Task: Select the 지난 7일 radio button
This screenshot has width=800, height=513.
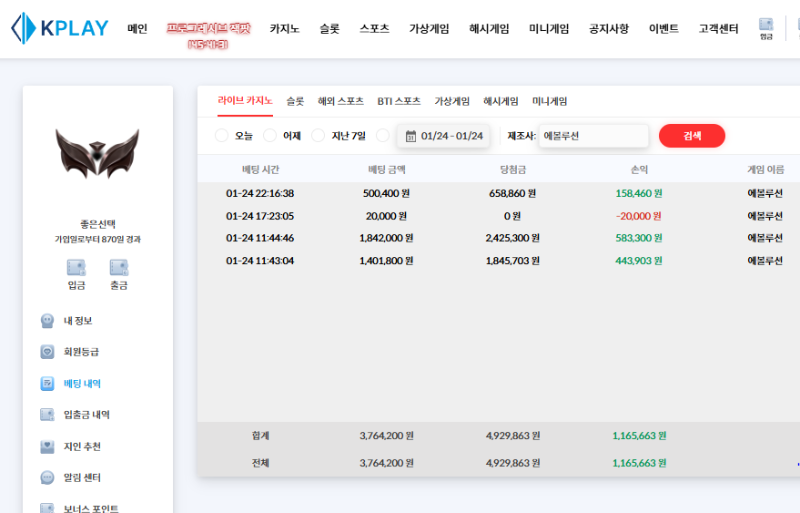Action: click(x=319, y=136)
